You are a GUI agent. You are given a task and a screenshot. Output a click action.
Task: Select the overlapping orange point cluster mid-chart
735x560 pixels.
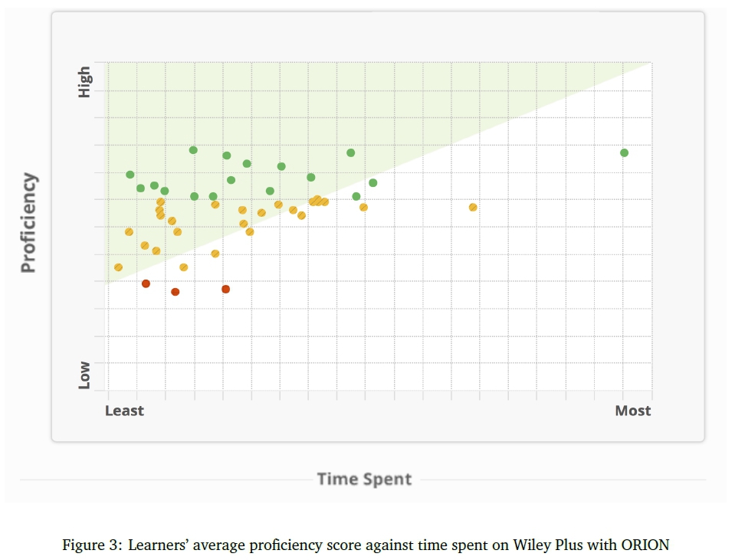[x=317, y=201]
